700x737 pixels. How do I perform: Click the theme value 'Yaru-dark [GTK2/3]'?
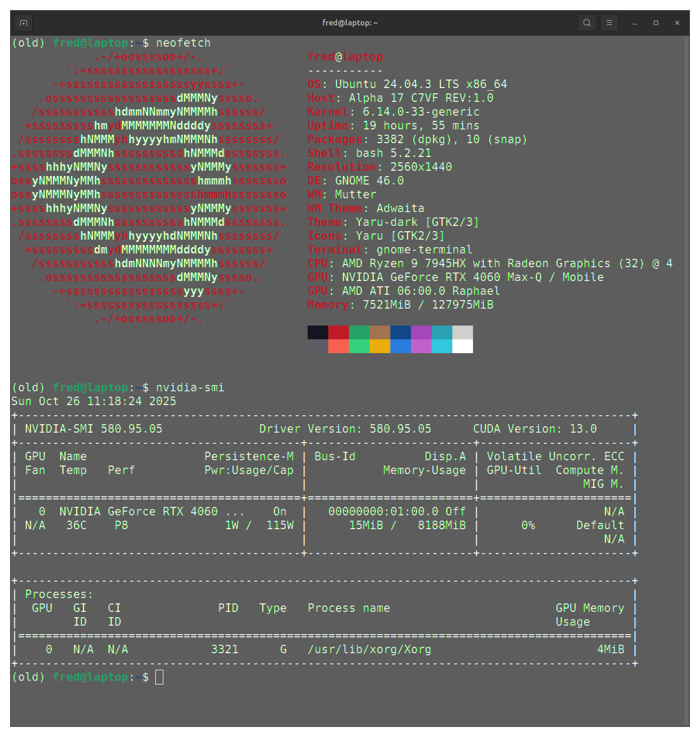coord(417,222)
